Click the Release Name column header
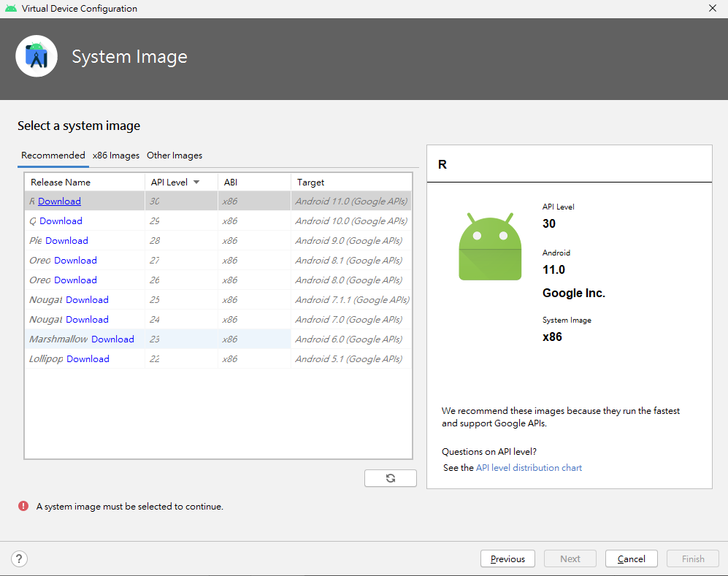Image resolution: width=728 pixels, height=576 pixels. (61, 183)
